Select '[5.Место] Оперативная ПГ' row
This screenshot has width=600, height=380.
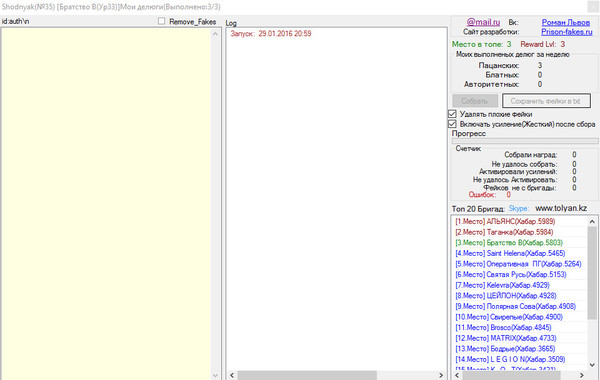[518, 264]
